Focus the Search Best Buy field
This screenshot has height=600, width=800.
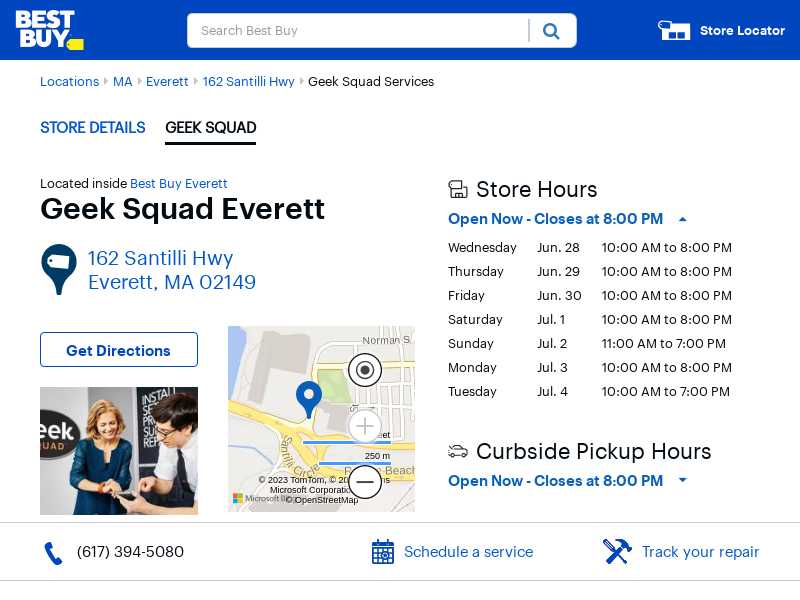357,31
